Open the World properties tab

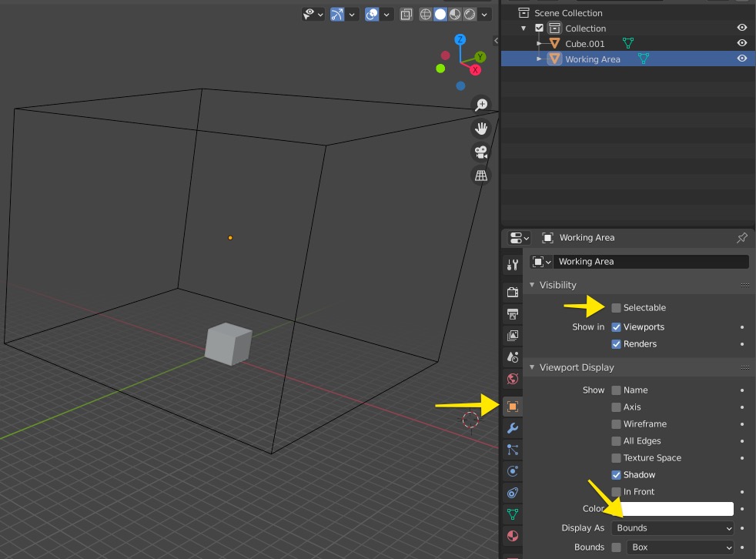[x=513, y=379]
